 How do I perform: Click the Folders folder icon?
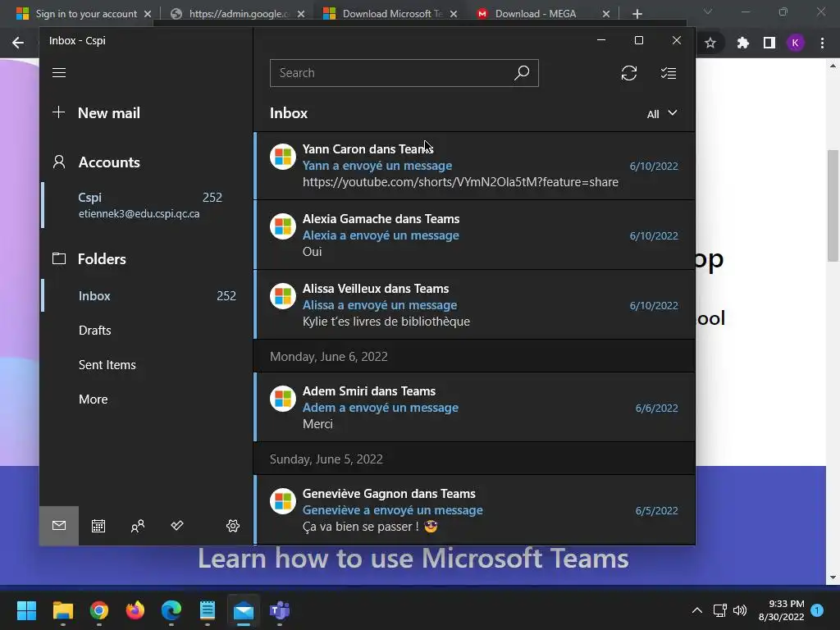click(x=59, y=258)
